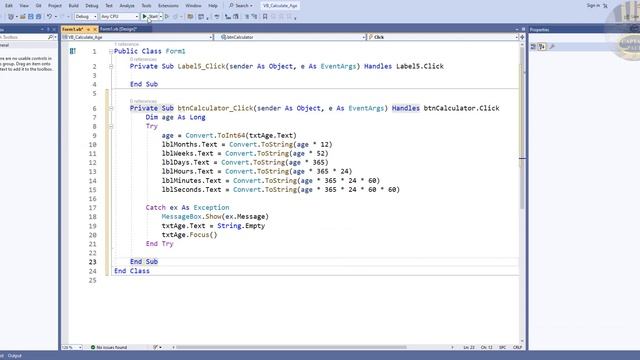
Task: Pin the Form1.vb code tab
Action: point(88,29)
